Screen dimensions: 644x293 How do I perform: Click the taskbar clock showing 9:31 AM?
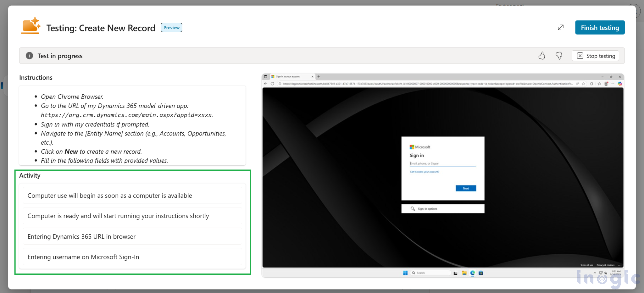coord(616,273)
